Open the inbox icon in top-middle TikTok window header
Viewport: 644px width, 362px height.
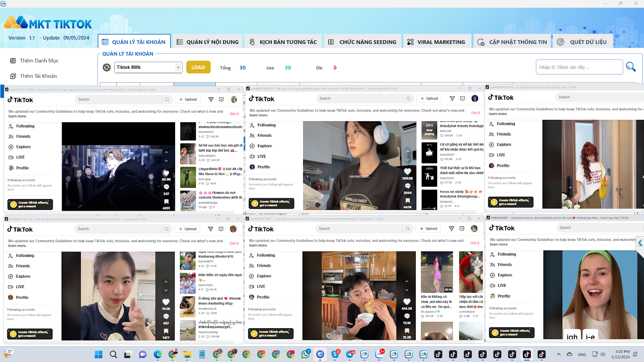462,99
